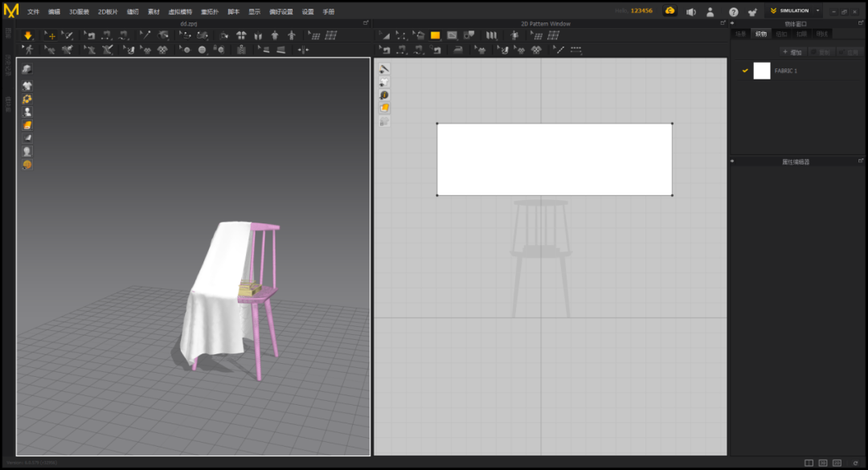Viewport: 868px width, 470px height.
Task: Click the speaker announcements icon
Action: (x=690, y=12)
